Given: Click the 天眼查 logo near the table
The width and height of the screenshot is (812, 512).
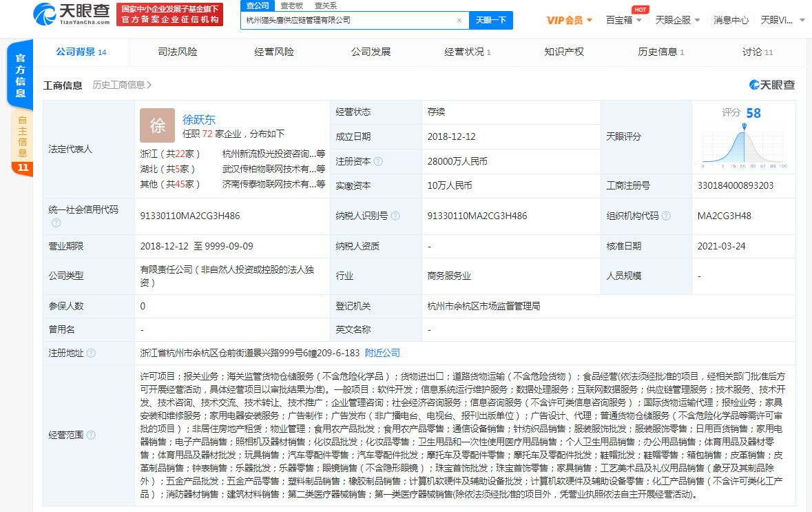Looking at the screenshot, I should (x=771, y=85).
